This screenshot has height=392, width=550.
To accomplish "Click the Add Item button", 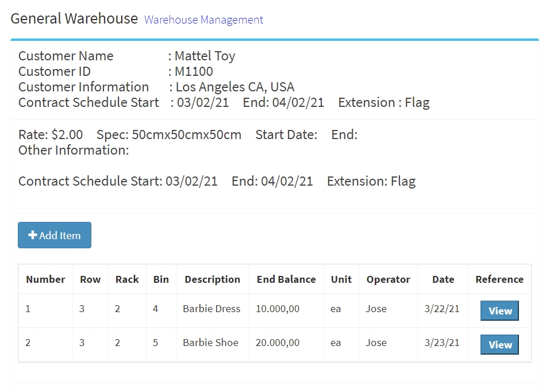I will coord(55,235).
